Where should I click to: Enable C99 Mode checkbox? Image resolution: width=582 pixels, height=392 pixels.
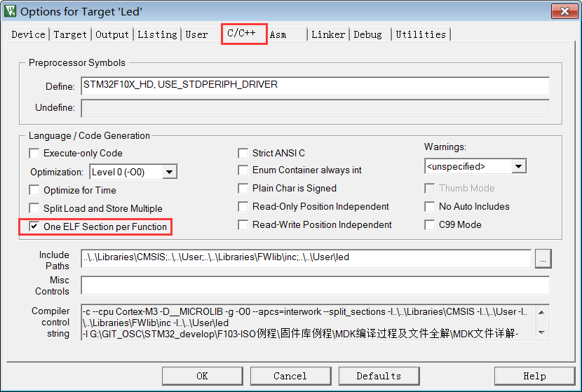pos(429,224)
